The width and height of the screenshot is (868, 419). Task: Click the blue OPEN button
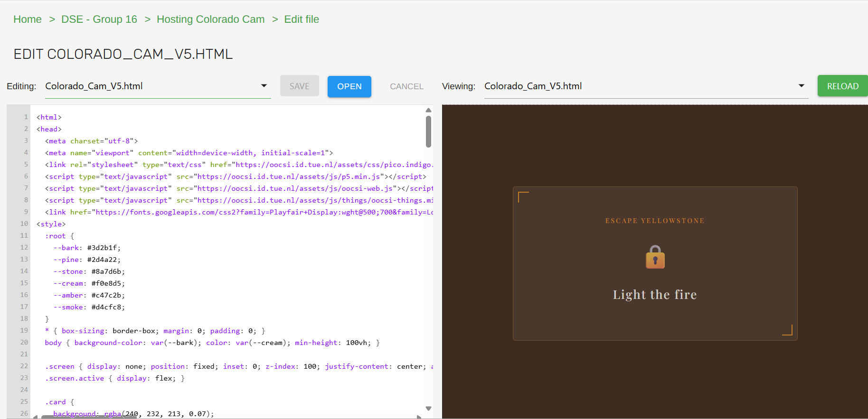click(x=349, y=86)
